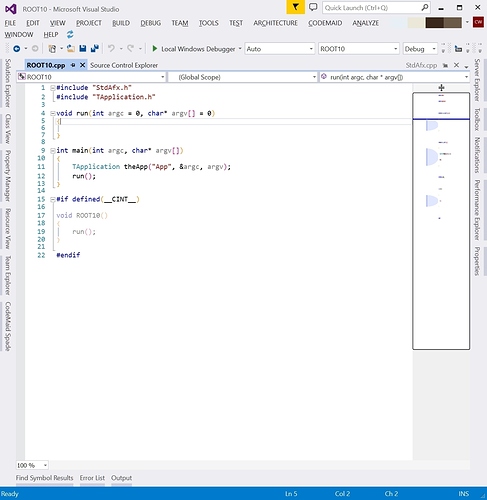487x500 pixels.
Task: Open the WINDOW menu
Action: [19, 35]
